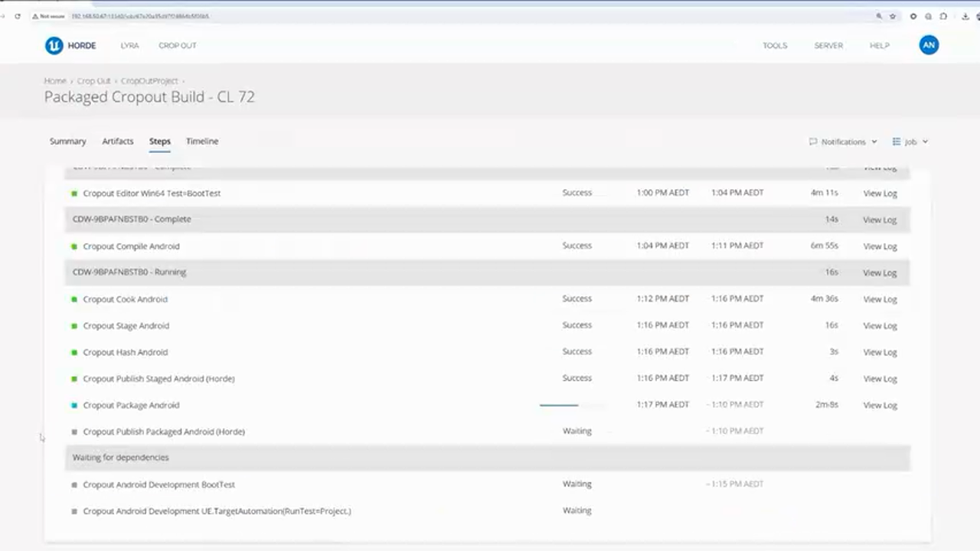Viewport: 980px width, 551px height.
Task: Switch to the Artifacts tab
Action: [x=118, y=141]
